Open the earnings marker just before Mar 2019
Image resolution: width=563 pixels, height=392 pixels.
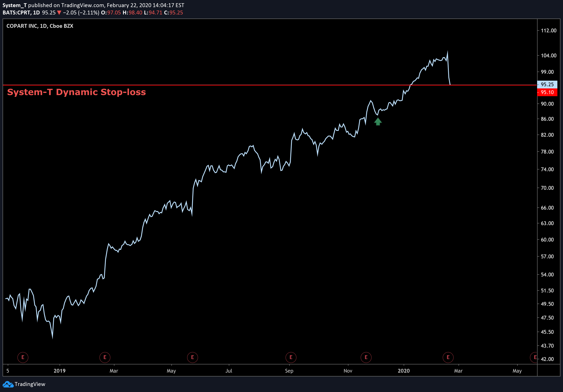tap(105, 357)
